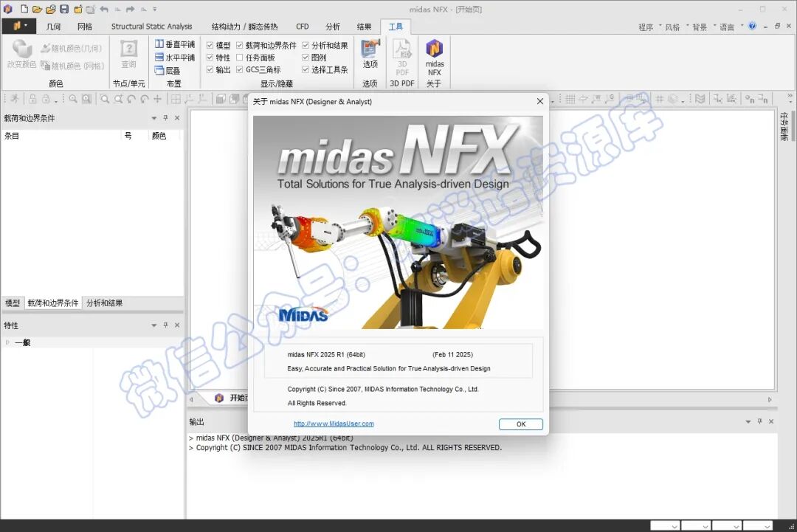The image size is (797, 532).
Task: Click the 水平平铺 tile horizontally icon
Action: 159,58
